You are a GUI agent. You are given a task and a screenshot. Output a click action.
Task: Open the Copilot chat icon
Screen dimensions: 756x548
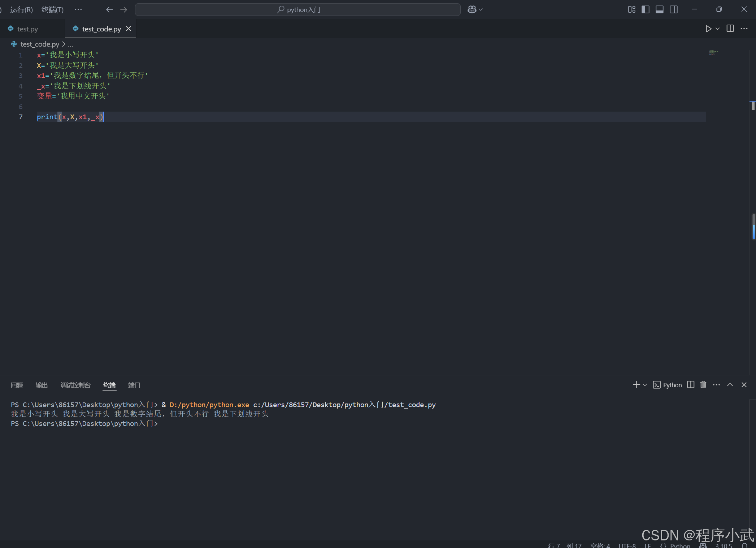coord(472,10)
